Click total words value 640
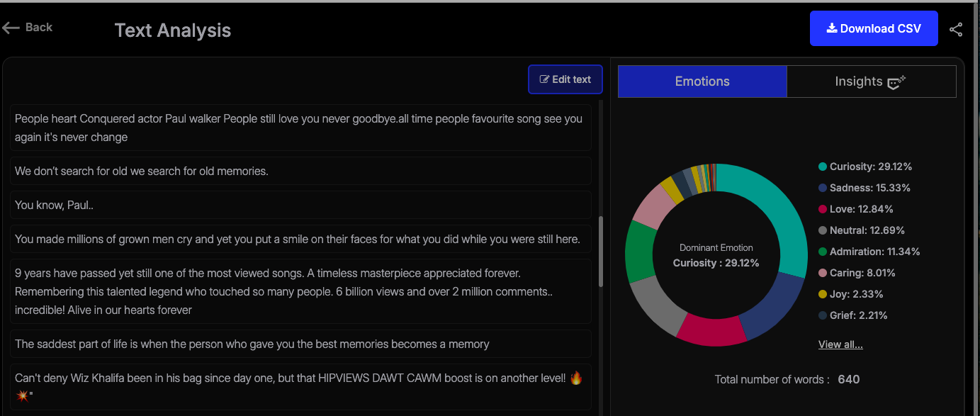 coord(848,379)
